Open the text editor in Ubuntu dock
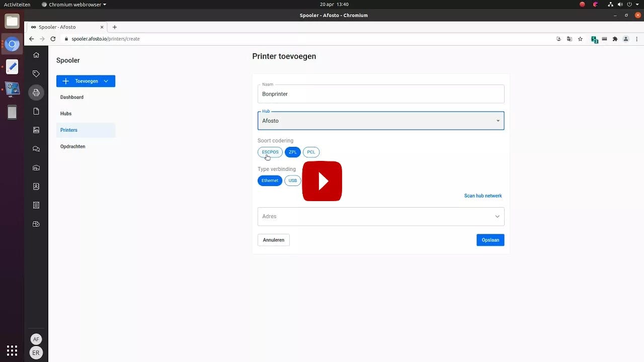The image size is (644, 362). click(x=12, y=66)
